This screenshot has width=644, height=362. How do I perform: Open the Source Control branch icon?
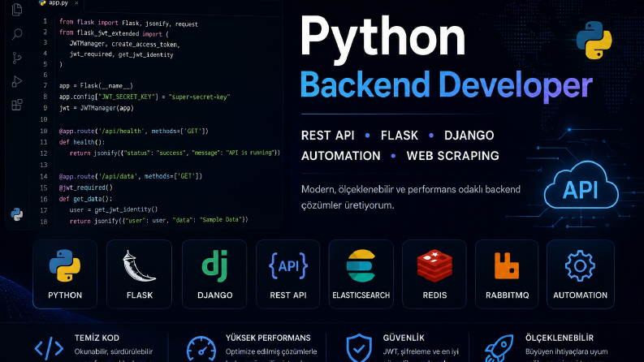(17, 58)
